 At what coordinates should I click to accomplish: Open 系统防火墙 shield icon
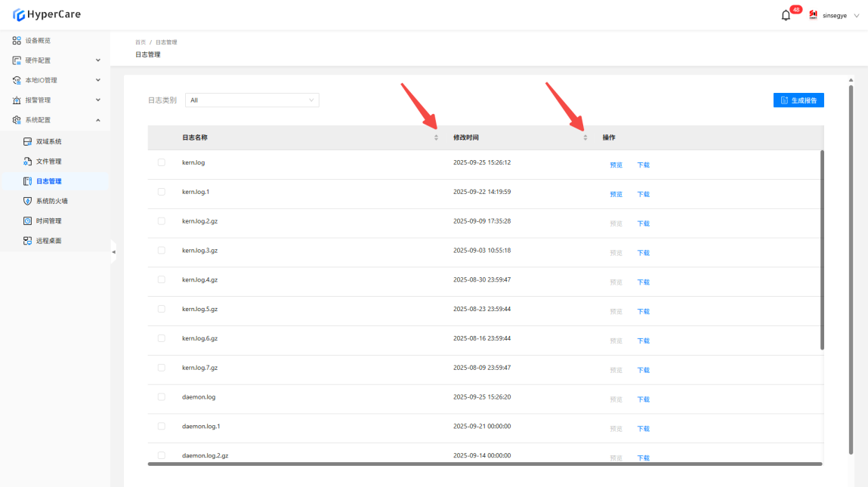[28, 202]
